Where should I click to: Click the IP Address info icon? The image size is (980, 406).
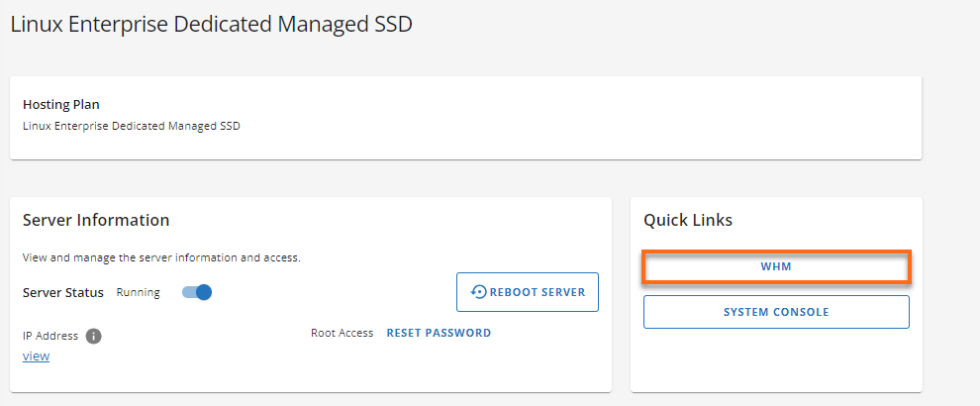click(94, 336)
